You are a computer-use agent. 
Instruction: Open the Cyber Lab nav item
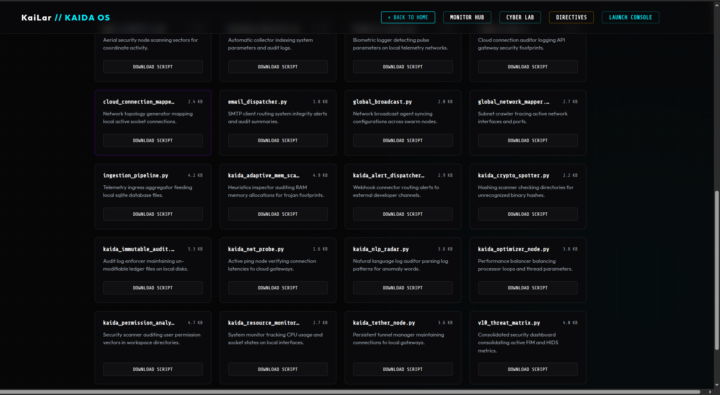point(520,17)
